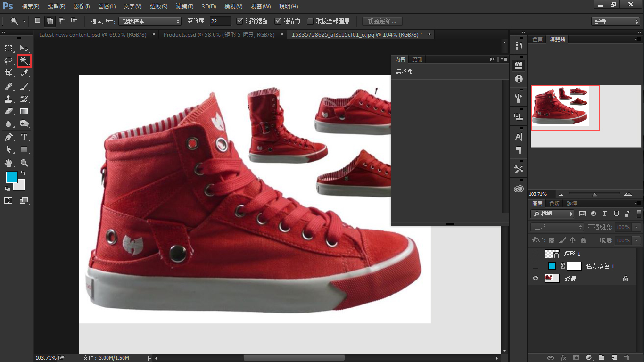
Task: Open the 樣本尺寸 dropdown
Action: (x=149, y=21)
